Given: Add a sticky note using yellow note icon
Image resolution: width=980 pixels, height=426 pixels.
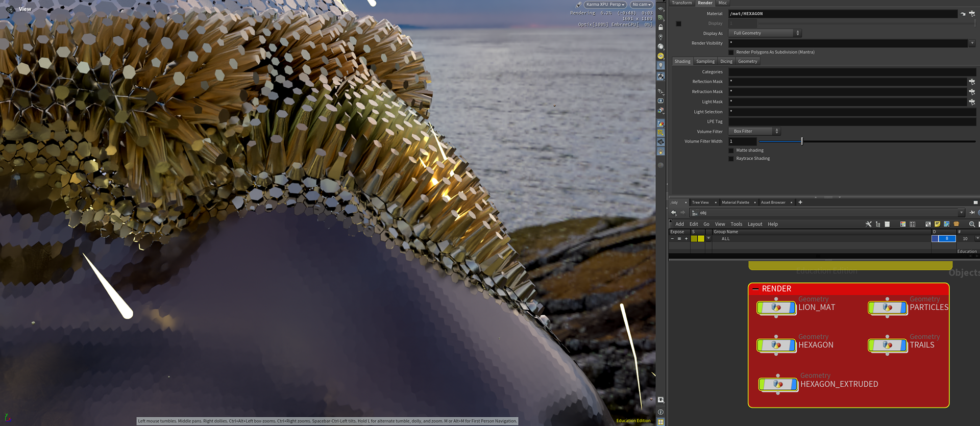Looking at the screenshot, I should pos(937,224).
